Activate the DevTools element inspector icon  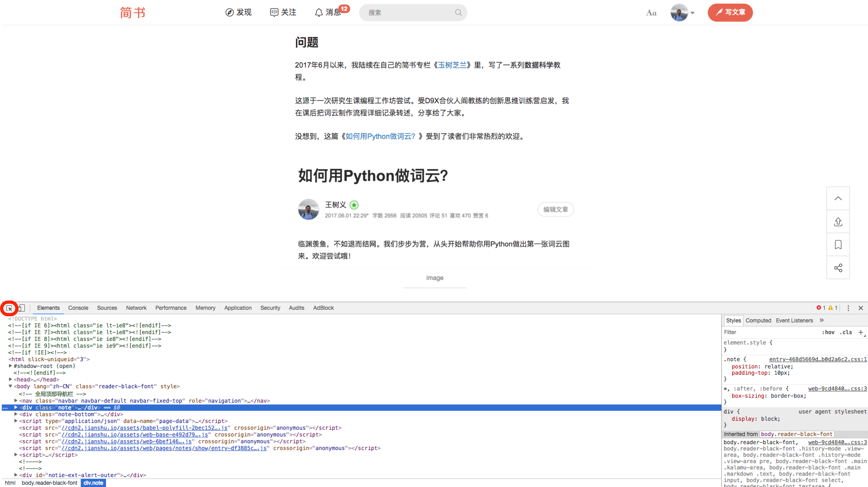(x=9, y=308)
